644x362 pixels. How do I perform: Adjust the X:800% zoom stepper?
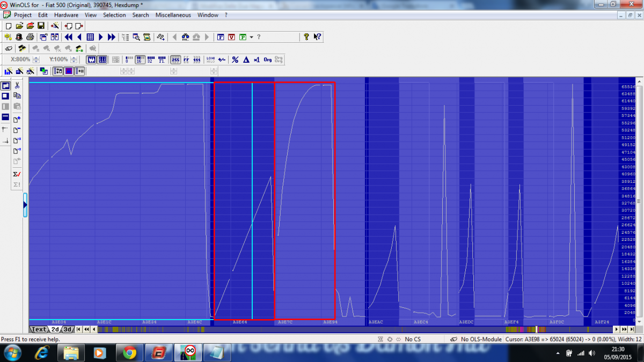coord(36,60)
